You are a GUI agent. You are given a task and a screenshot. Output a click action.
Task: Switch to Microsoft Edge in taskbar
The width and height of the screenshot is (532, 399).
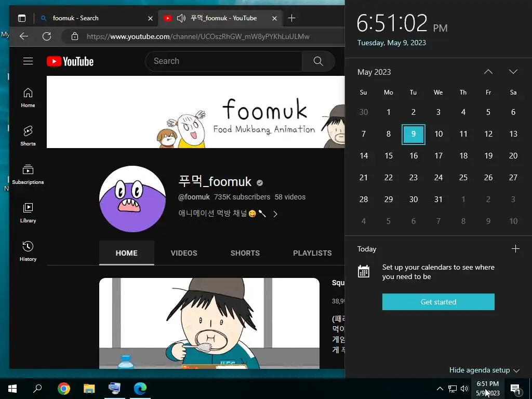click(140, 389)
